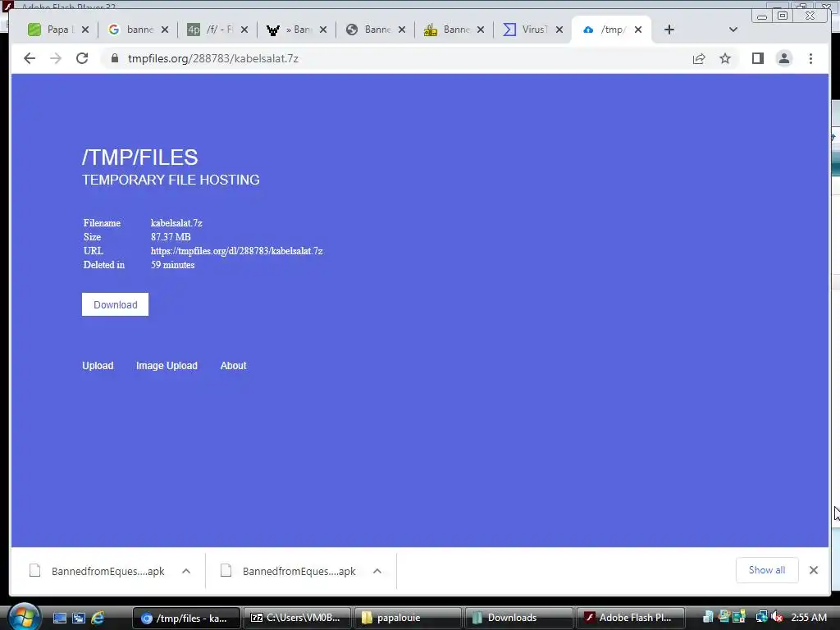The image size is (840, 630).
Task: Click the site lock icon in address bar
Action: tap(114, 58)
